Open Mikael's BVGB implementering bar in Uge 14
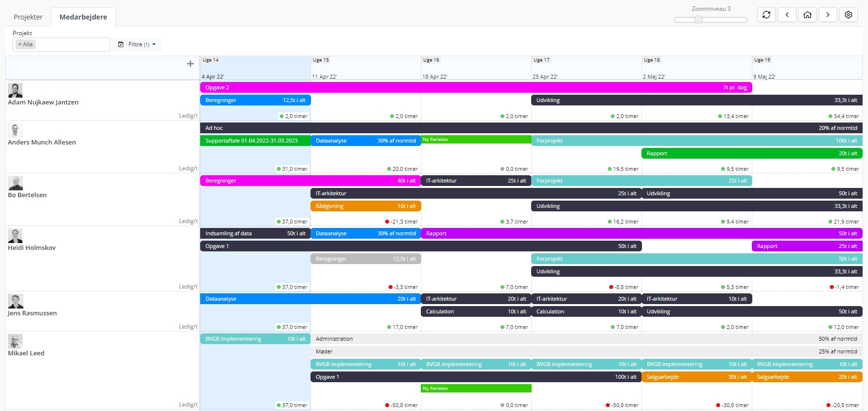This screenshot has height=411, width=868. point(255,339)
